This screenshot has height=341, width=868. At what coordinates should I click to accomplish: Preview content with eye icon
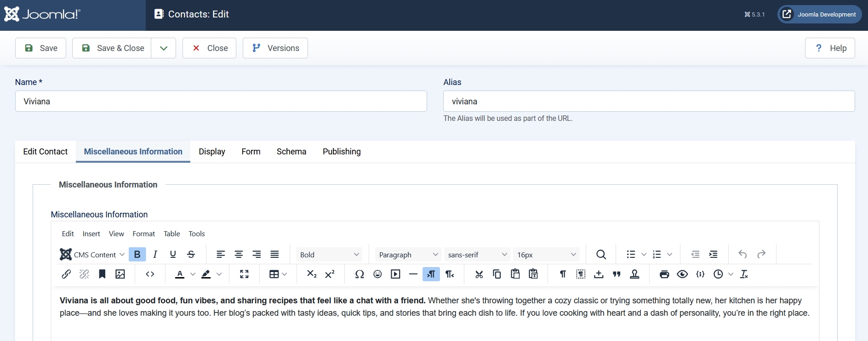point(682,274)
